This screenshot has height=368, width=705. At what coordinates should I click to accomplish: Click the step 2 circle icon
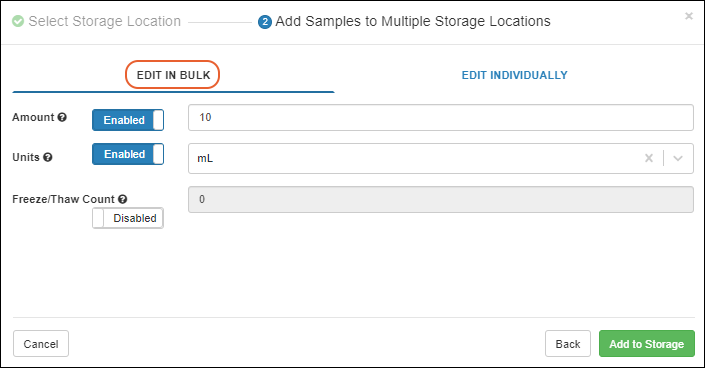point(265,22)
